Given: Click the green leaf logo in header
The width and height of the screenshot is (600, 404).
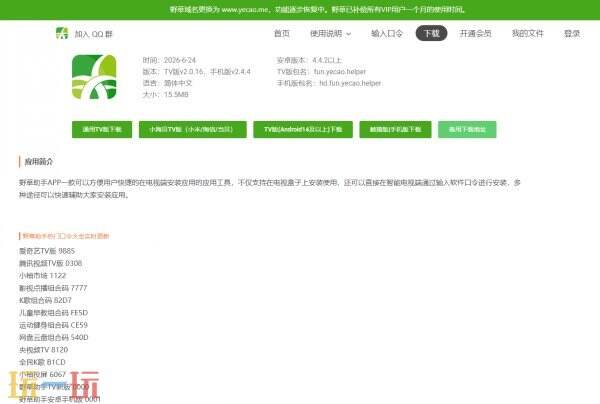Looking at the screenshot, I should pyautogui.click(x=62, y=33).
